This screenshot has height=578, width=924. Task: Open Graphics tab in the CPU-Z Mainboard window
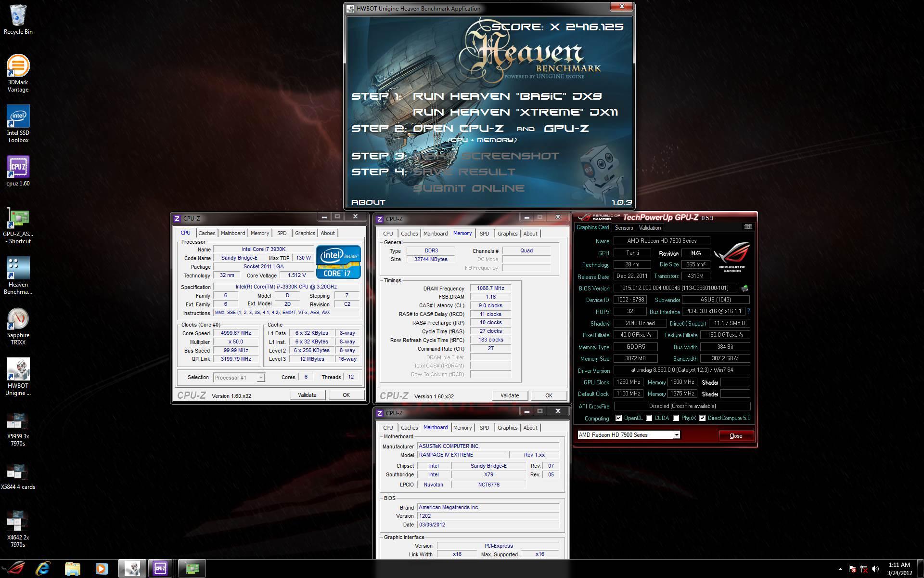coord(507,428)
